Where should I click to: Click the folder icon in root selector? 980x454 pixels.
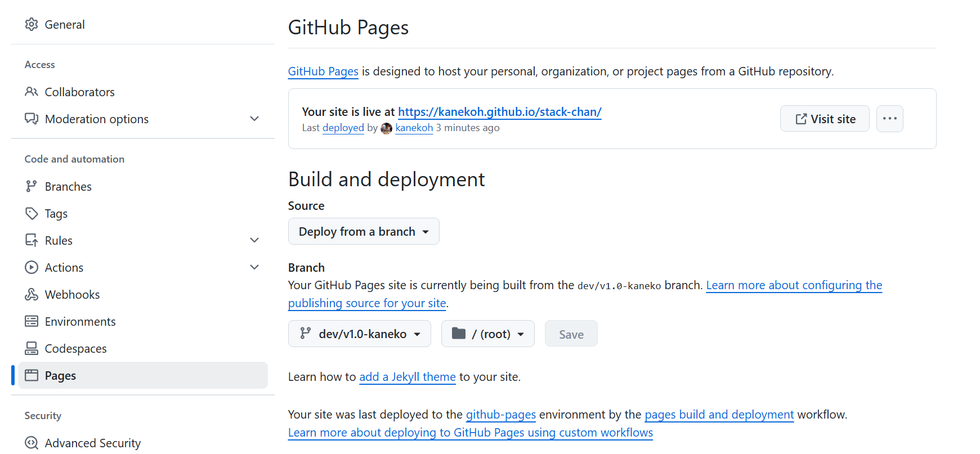459,334
